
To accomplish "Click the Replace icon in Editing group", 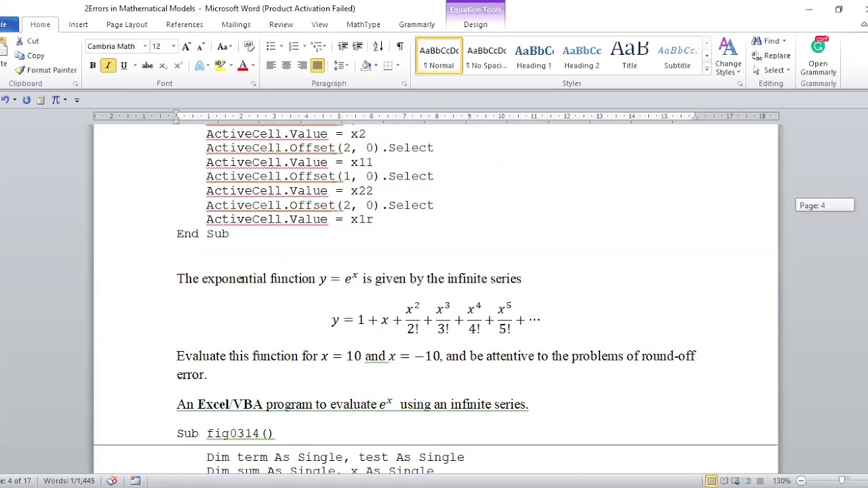I will 757,56.
